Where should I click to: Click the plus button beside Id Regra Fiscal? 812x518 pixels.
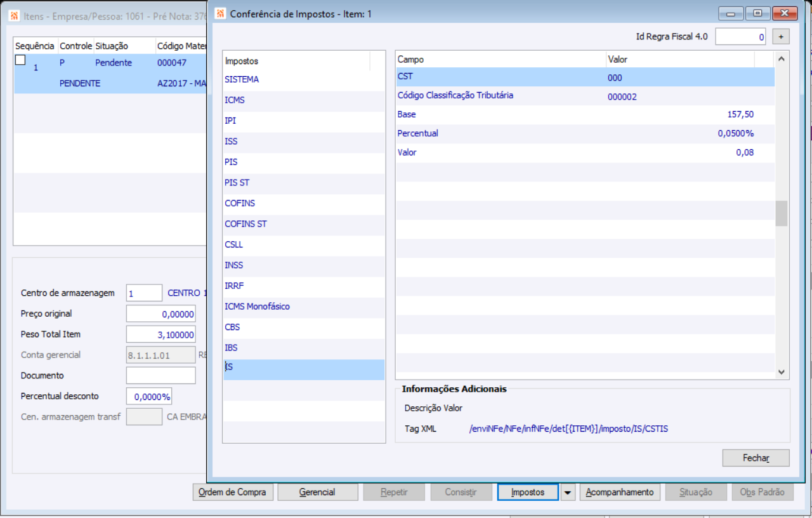[781, 37]
